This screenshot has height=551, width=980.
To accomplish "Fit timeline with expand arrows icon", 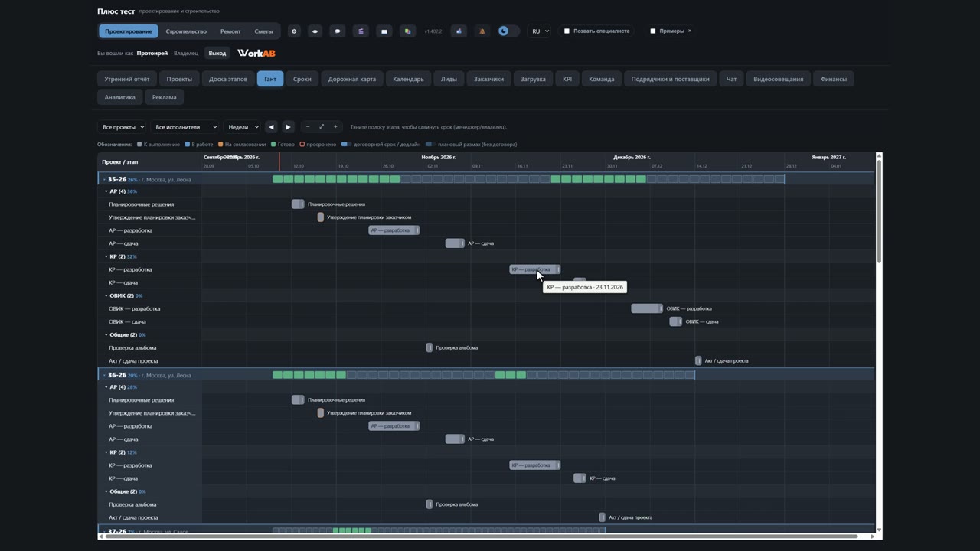I will [322, 127].
